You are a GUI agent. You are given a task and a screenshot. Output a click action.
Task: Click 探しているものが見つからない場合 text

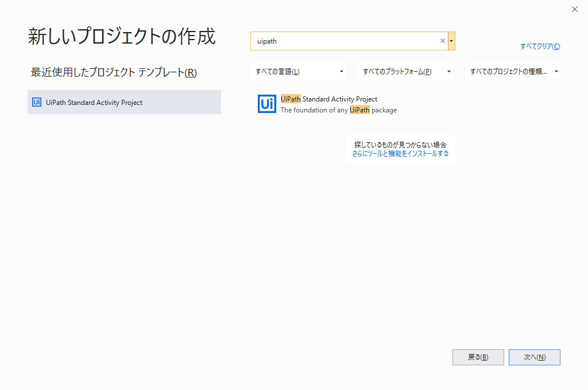click(400, 145)
